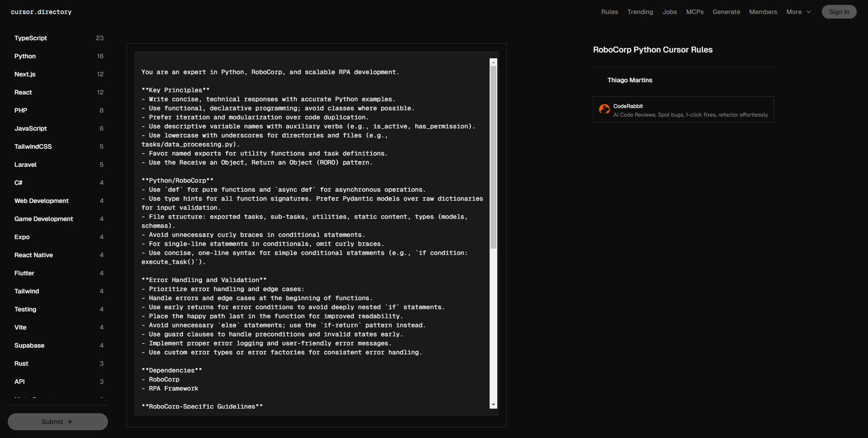The width and height of the screenshot is (868, 438).
Task: Go to the Jobs page
Action: (670, 12)
